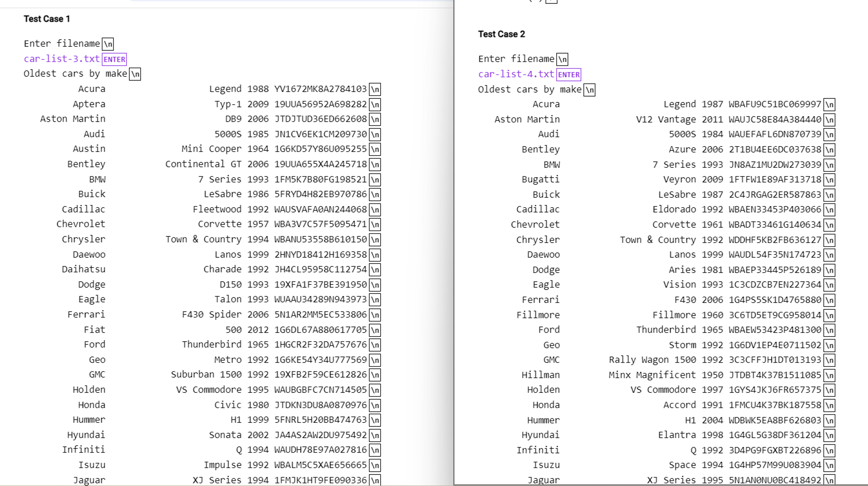This screenshot has width=868, height=486.
Task: Click the Test Case 1 heading
Action: point(47,19)
